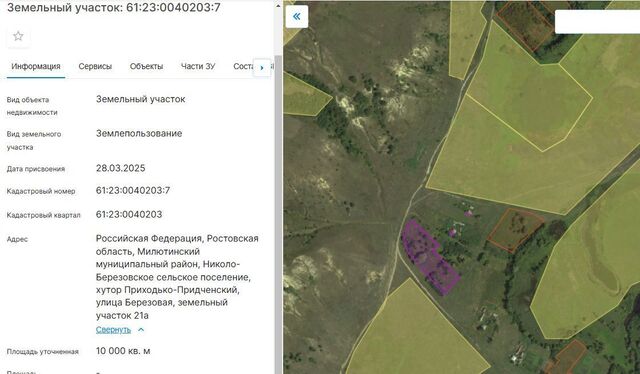Collapse address using chevron next to Свернуть
This screenshot has width=640, height=374.
coord(141,329)
